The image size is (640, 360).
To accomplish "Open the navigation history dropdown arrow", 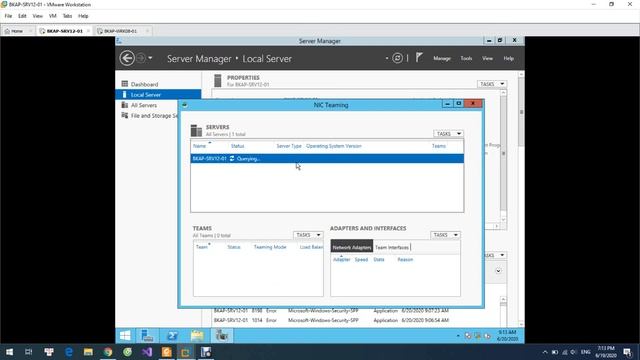I will tap(150, 58).
